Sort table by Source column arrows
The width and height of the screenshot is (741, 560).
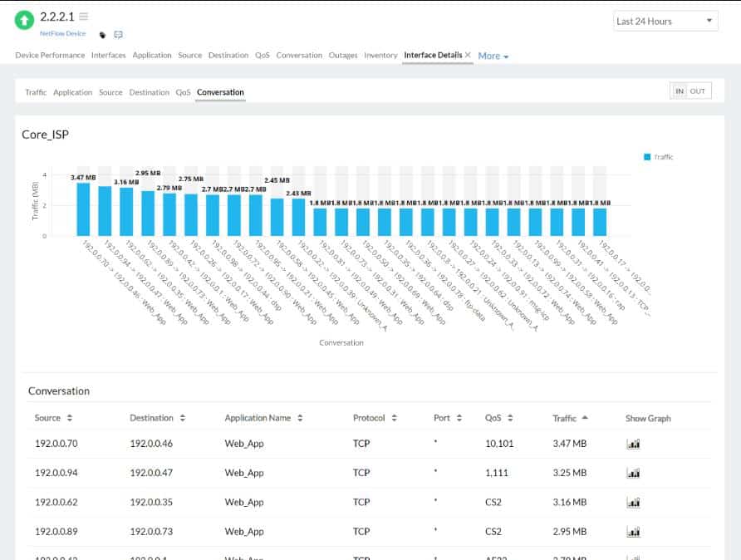point(70,418)
